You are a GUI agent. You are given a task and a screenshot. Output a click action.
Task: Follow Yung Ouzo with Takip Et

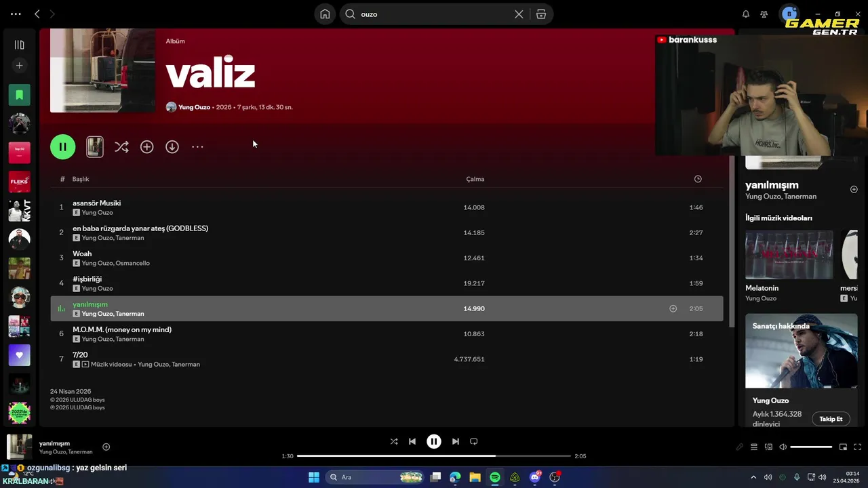(831, 419)
